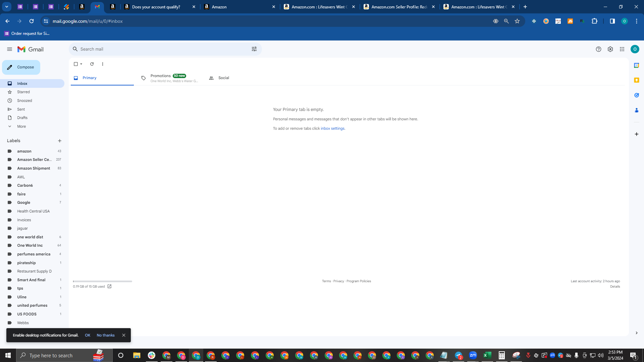Screen dimensions: 644x362
Task: Open Google Calendar side panel icon
Action: 636,65
